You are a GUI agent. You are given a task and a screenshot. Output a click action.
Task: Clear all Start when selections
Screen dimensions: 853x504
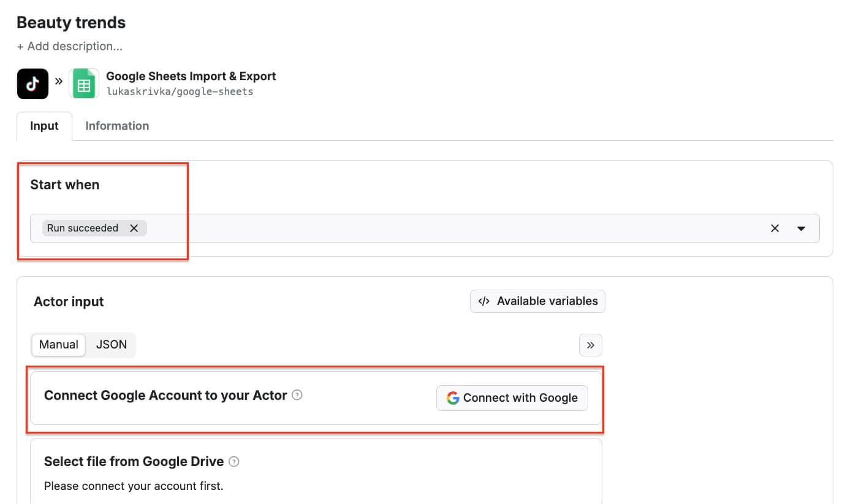[775, 228]
